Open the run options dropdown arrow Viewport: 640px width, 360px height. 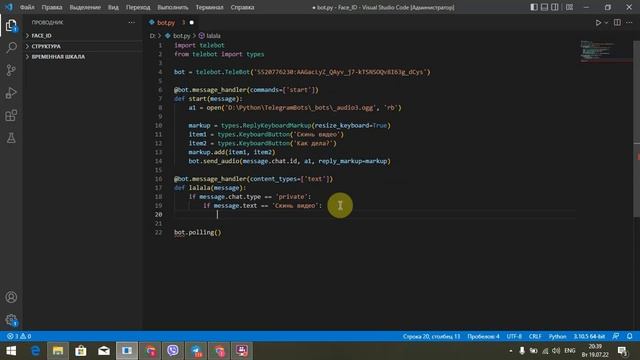tap(606, 23)
